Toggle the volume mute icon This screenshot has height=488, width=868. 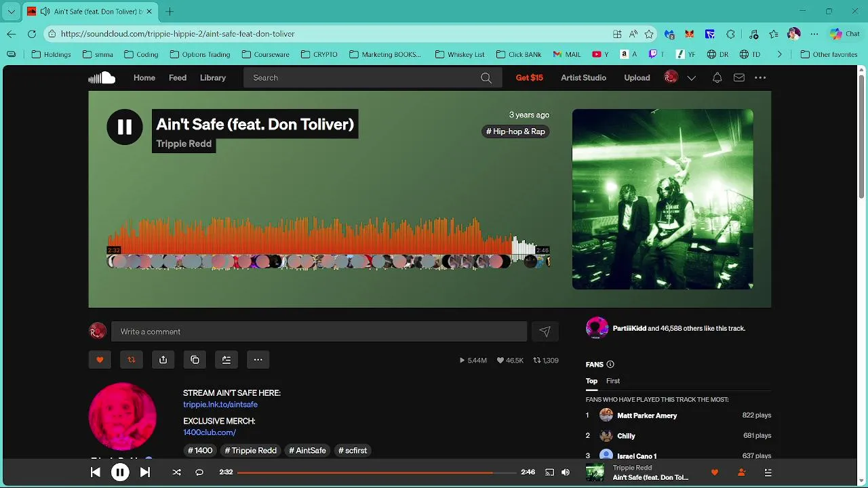[x=566, y=472]
